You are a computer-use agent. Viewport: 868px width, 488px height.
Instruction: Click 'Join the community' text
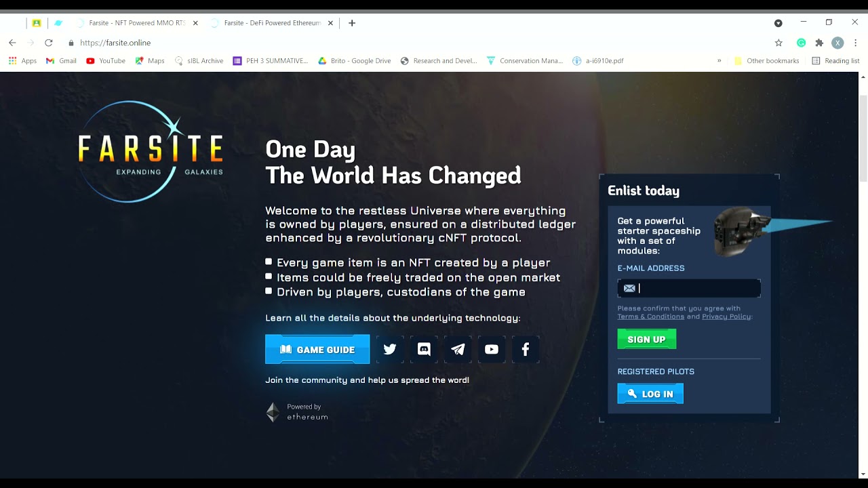pyautogui.click(x=367, y=380)
